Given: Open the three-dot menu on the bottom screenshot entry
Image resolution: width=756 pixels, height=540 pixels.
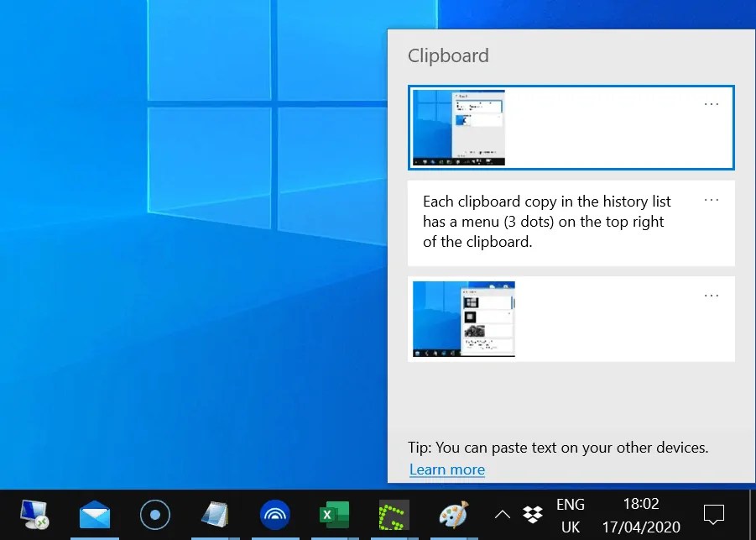Looking at the screenshot, I should click(711, 295).
